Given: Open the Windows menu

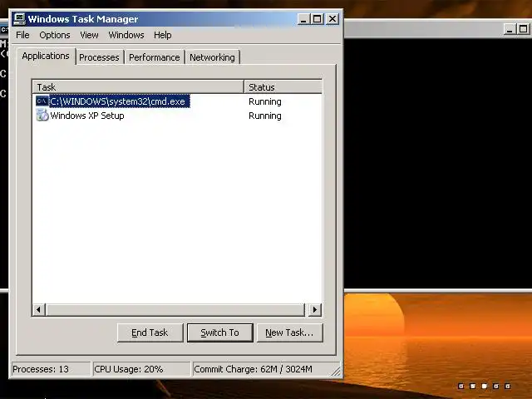Looking at the screenshot, I should click(x=126, y=35).
